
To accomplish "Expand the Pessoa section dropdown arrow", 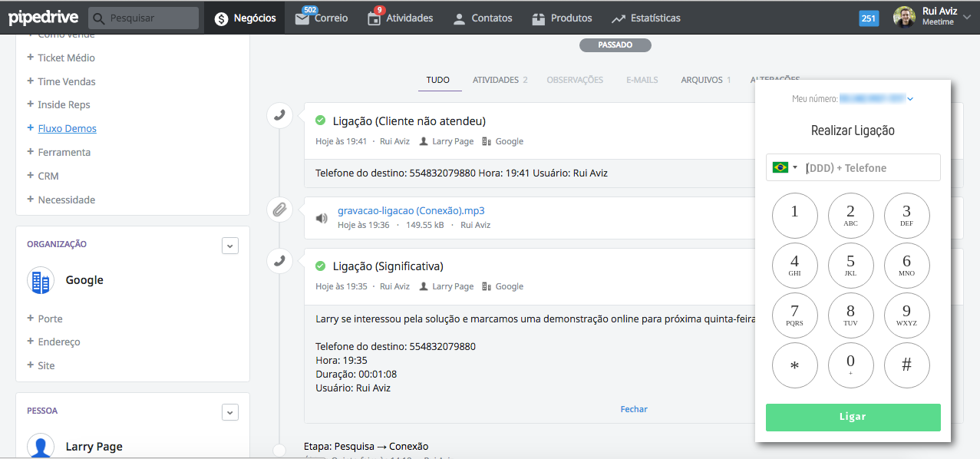I will [230, 412].
